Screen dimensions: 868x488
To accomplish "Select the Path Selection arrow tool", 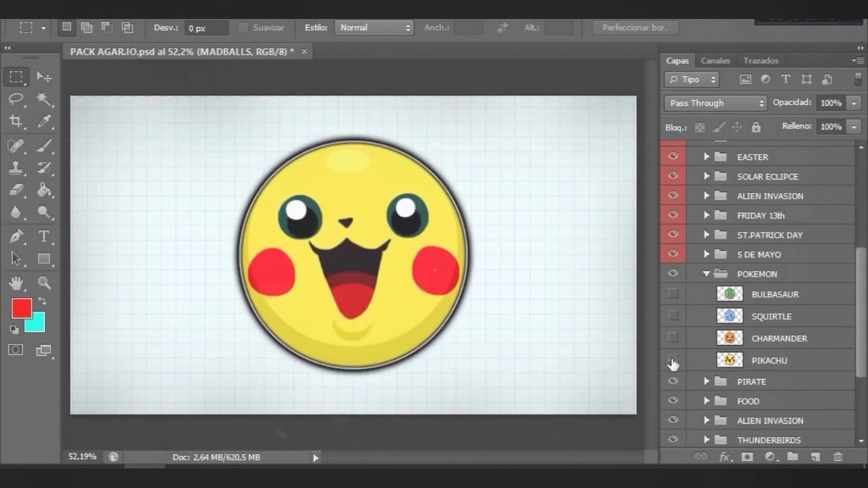I will [x=16, y=259].
